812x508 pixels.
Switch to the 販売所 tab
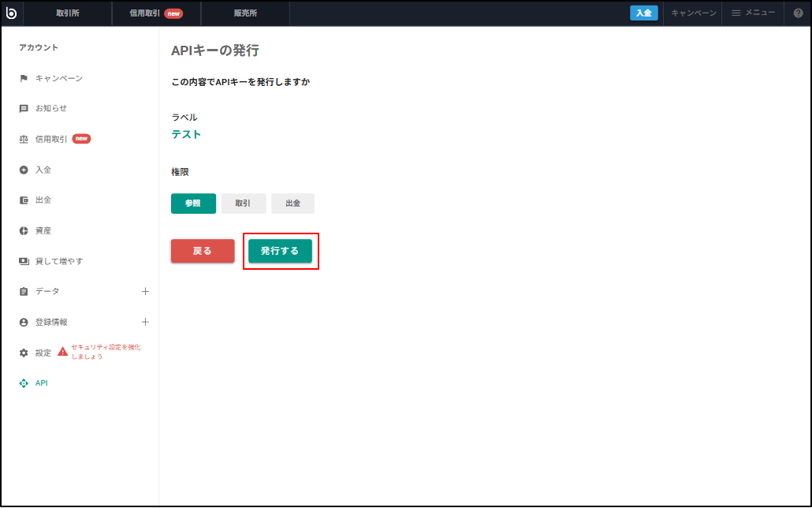tap(245, 13)
